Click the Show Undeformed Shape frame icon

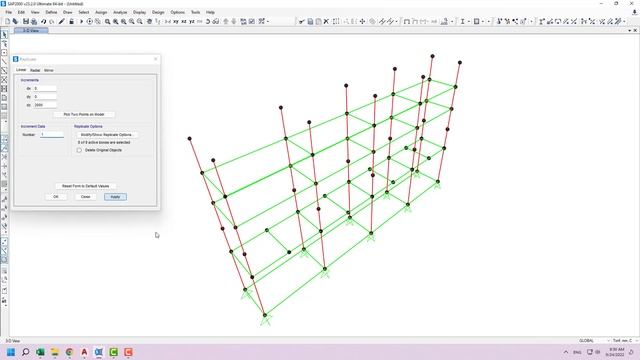point(407,21)
